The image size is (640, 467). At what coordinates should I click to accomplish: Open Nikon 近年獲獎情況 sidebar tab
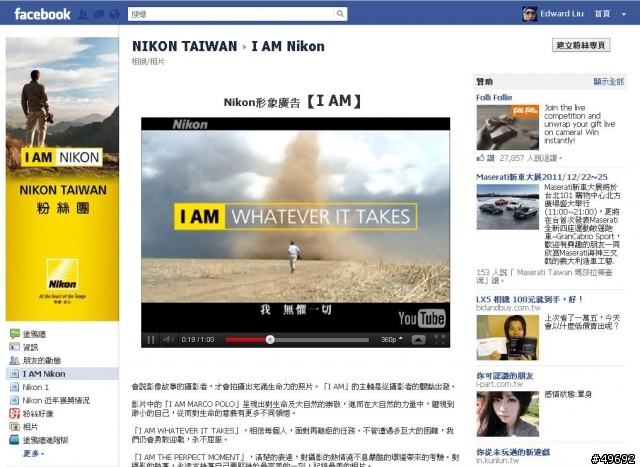[56, 400]
